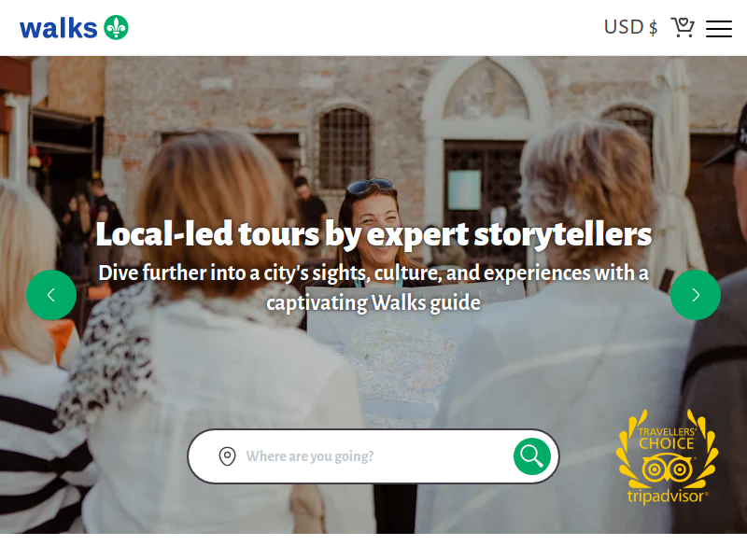Advance to the next hero slide

pos(696,295)
